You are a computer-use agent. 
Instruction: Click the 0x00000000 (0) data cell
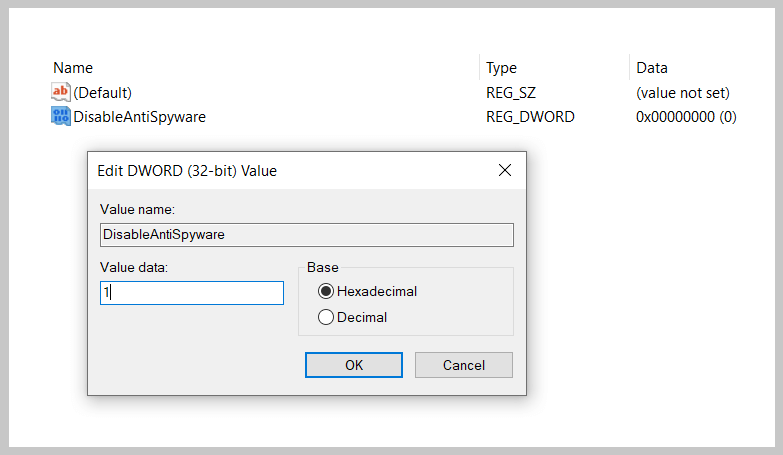click(x=686, y=116)
